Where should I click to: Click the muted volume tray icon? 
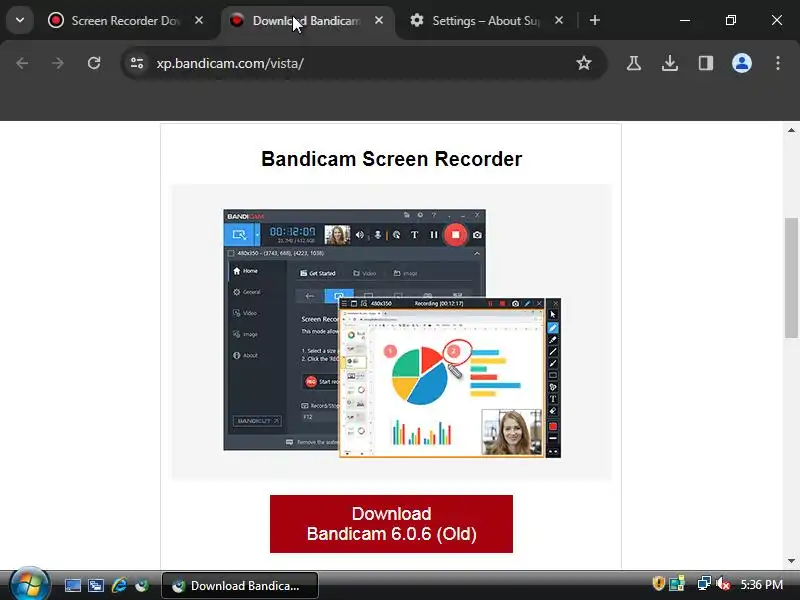click(x=723, y=583)
